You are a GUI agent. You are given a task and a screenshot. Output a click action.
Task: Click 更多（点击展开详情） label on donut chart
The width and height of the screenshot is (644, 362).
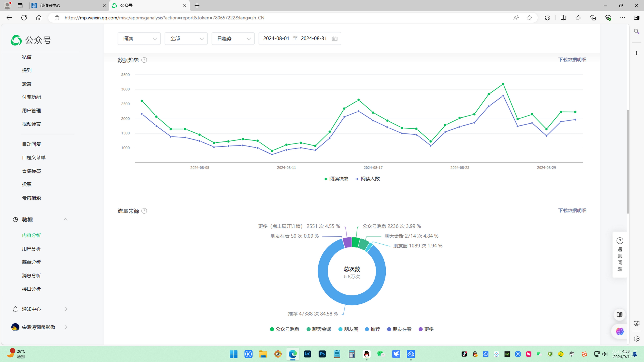point(280,226)
